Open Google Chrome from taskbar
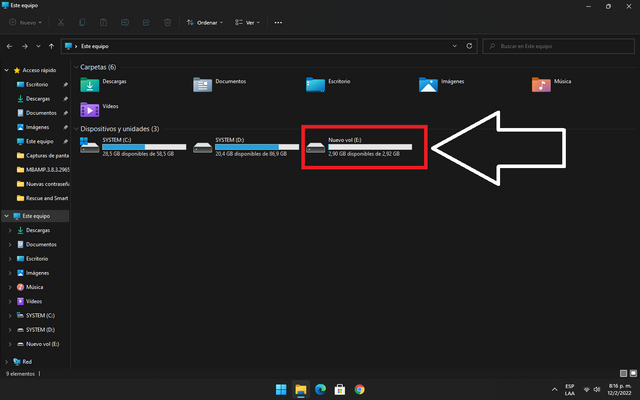 [360, 389]
